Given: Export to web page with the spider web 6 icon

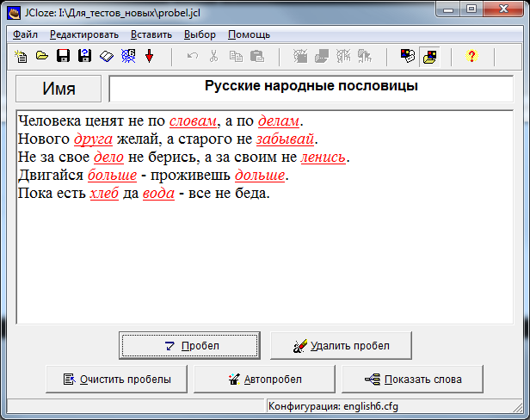Looking at the screenshot, I should (128, 56).
